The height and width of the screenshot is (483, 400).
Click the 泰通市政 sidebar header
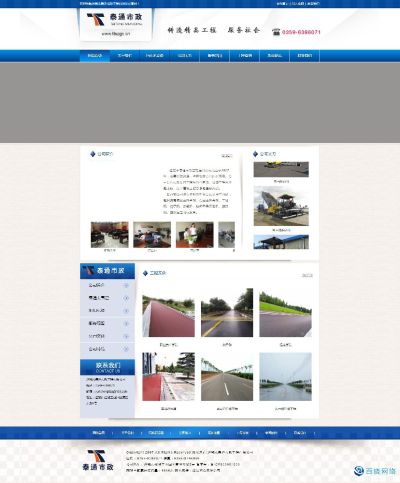pos(107,271)
